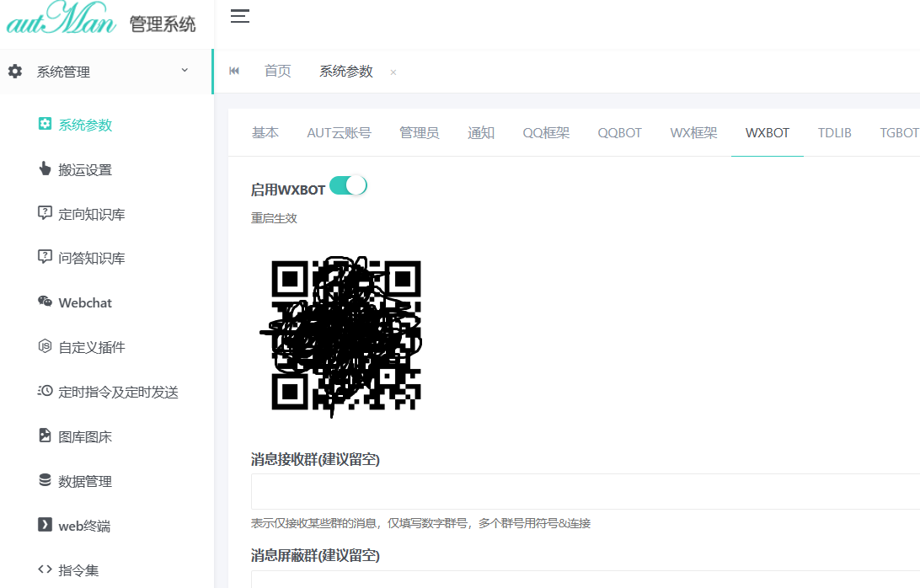Open the web终端 panel
The width and height of the screenshot is (920, 588).
[x=79, y=525]
